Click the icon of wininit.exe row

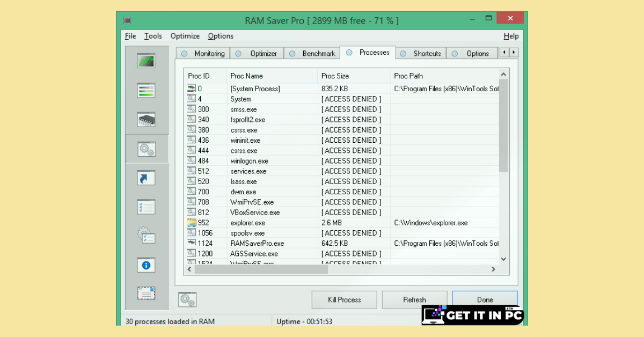pyautogui.click(x=192, y=140)
